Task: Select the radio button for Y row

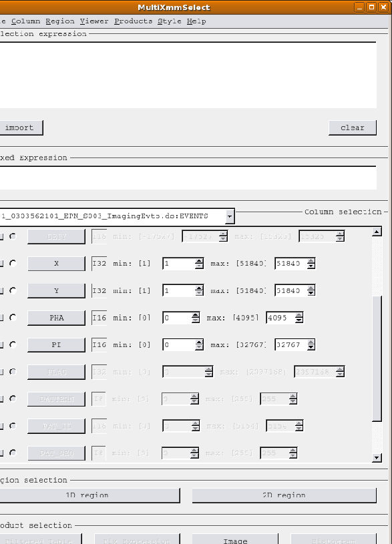Action: pyautogui.click(x=13, y=290)
